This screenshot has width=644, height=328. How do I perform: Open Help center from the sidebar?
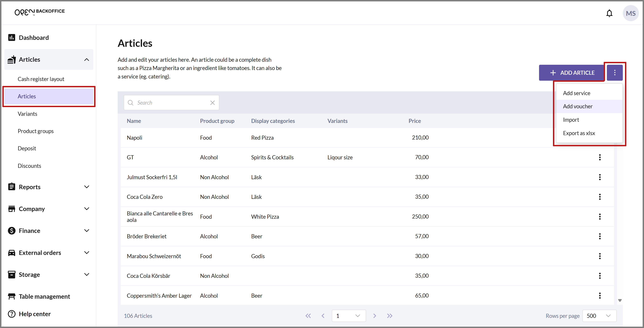(34, 314)
